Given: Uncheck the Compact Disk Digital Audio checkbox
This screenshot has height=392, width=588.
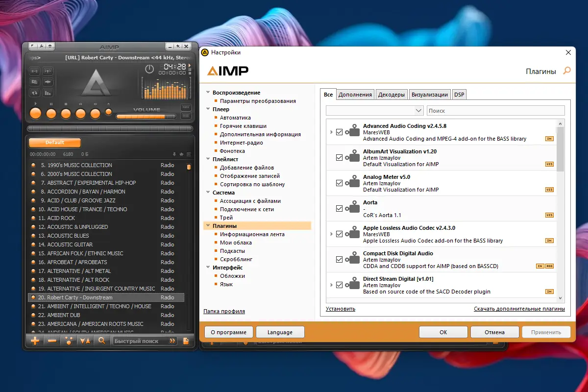Looking at the screenshot, I should (339, 260).
